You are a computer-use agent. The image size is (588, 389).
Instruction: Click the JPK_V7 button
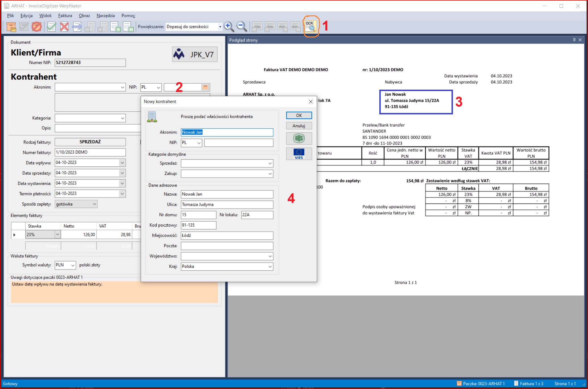click(195, 54)
